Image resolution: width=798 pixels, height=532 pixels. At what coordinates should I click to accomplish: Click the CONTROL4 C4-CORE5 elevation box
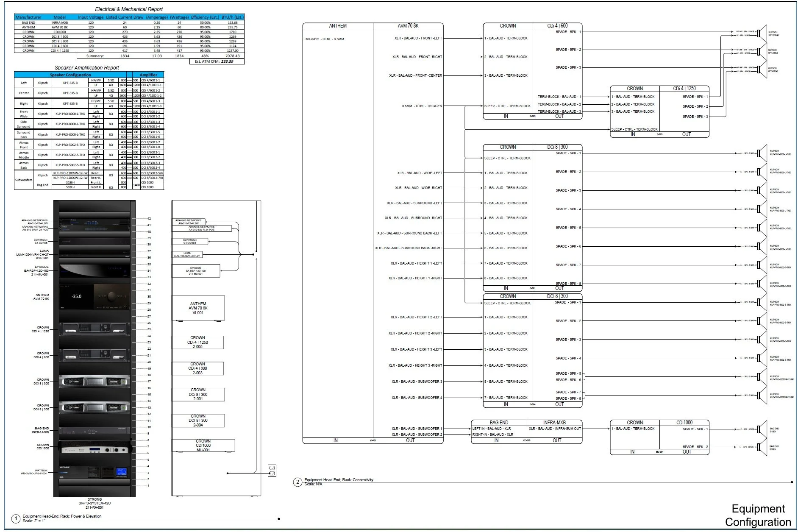189,241
